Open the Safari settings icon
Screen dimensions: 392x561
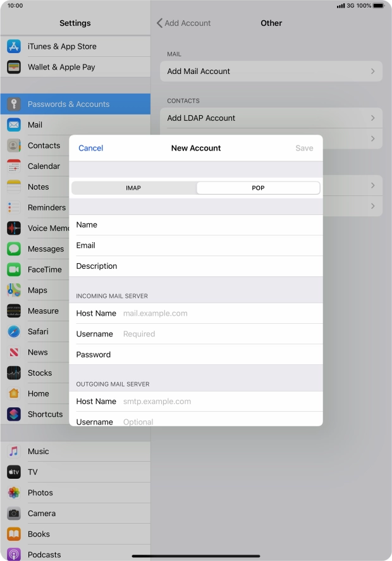click(14, 331)
